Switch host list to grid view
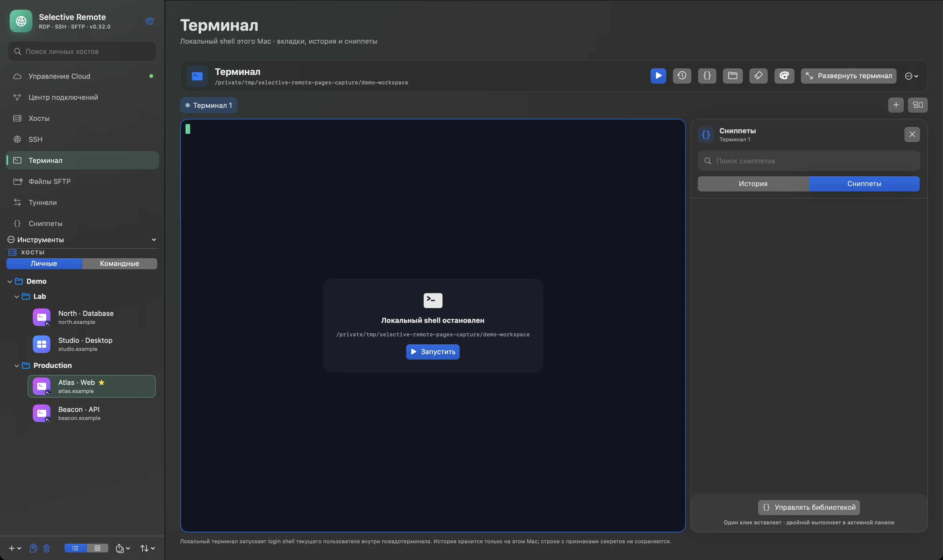This screenshot has width=943, height=560. tap(97, 548)
